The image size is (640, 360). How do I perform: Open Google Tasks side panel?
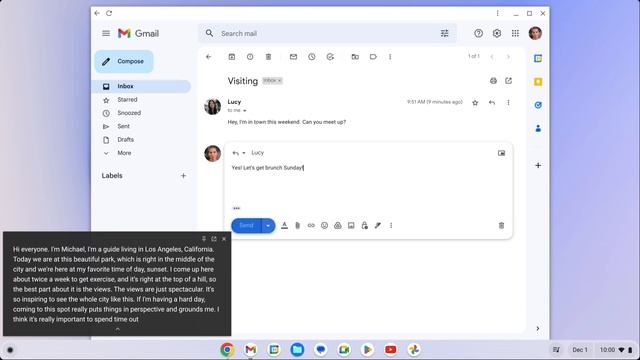coord(538,105)
